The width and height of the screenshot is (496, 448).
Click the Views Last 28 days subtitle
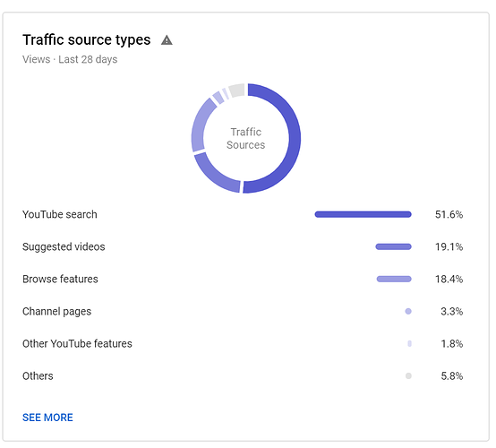point(70,59)
